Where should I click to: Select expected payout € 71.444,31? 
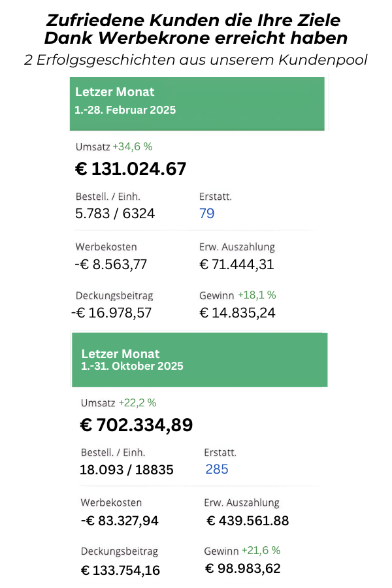[x=237, y=265]
